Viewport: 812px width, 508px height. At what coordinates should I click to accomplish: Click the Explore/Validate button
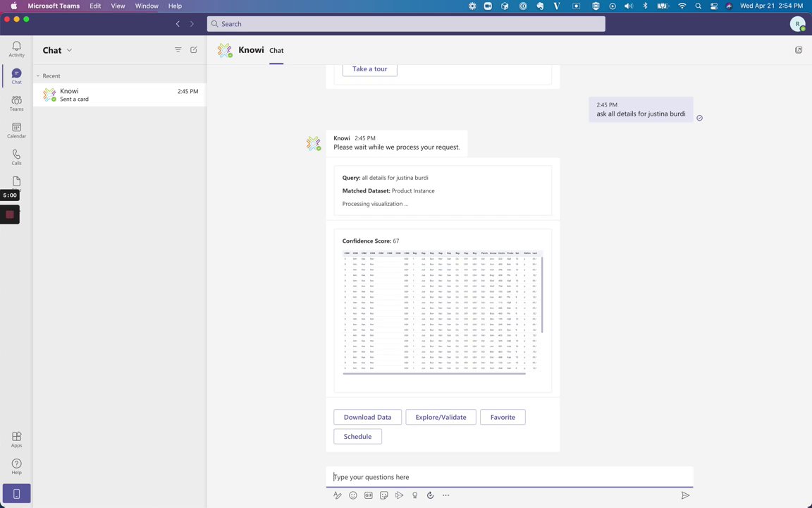[x=441, y=417]
